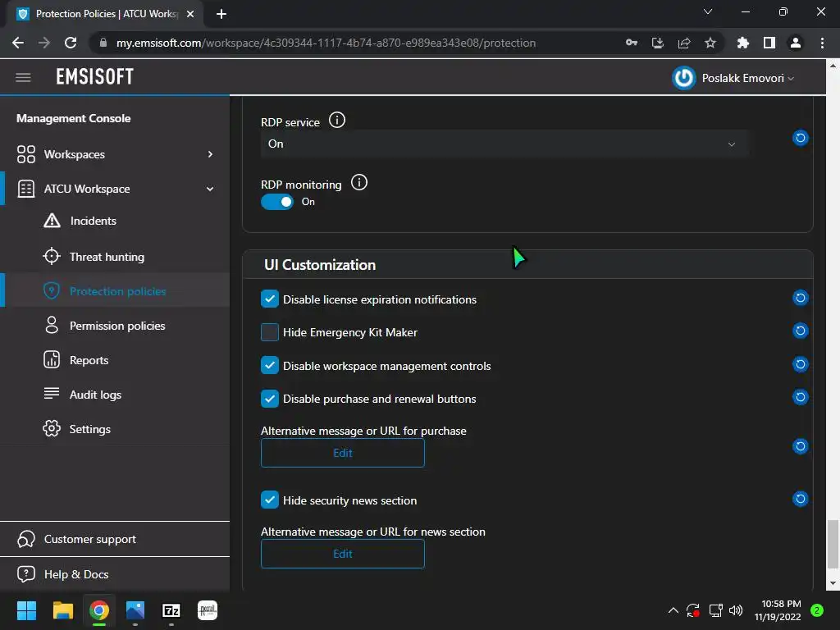Click the ATCU Workspace building icon

point(25,189)
